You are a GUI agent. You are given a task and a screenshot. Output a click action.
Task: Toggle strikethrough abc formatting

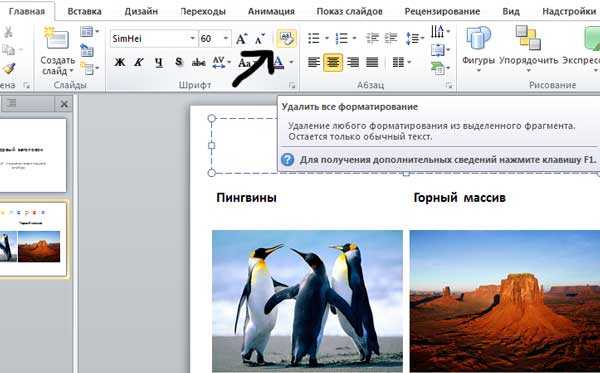point(199,62)
